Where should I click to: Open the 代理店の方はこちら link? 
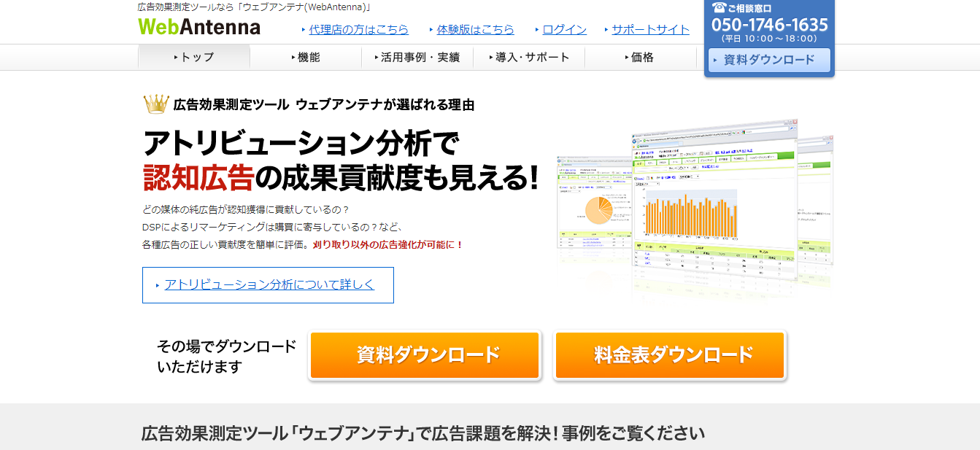click(358, 30)
